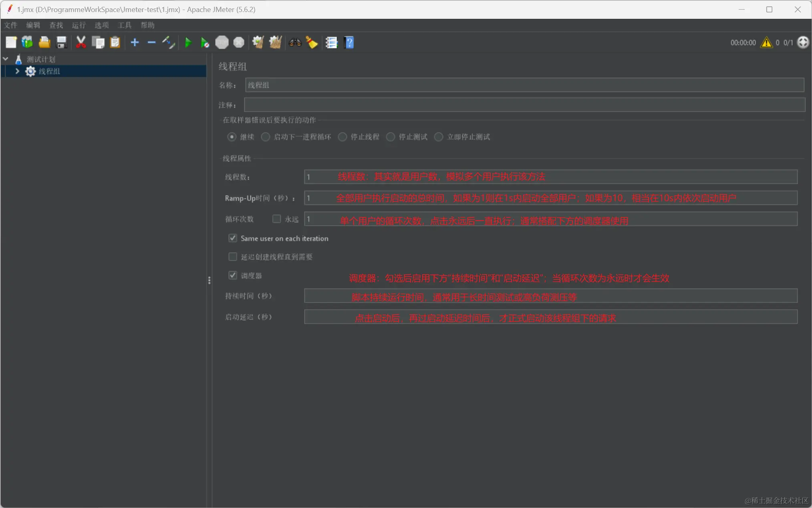Expand the 线程组 tree node arrow
The height and width of the screenshot is (508, 812).
click(17, 71)
